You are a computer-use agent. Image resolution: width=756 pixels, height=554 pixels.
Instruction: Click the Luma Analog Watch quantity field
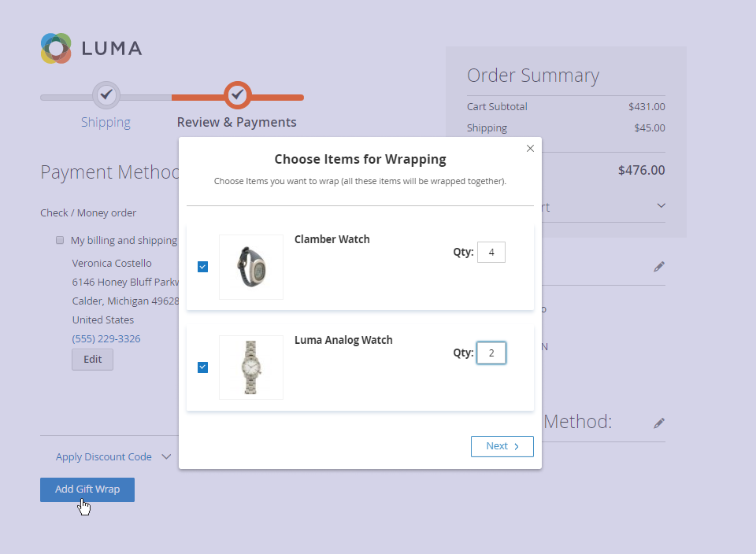coord(491,353)
